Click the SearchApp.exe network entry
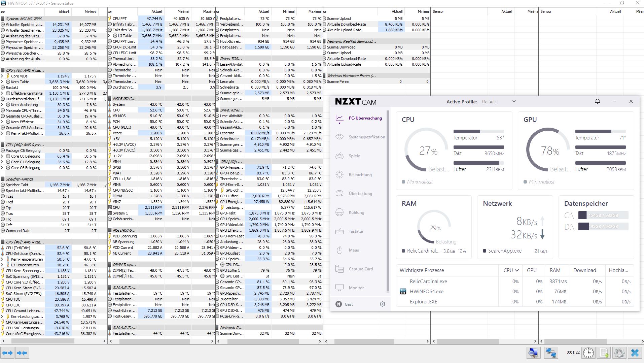This screenshot has width=644, height=363. 515,251
